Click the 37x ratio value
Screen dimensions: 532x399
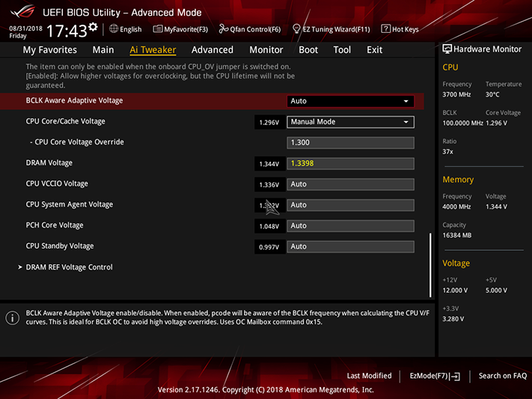[447, 151]
